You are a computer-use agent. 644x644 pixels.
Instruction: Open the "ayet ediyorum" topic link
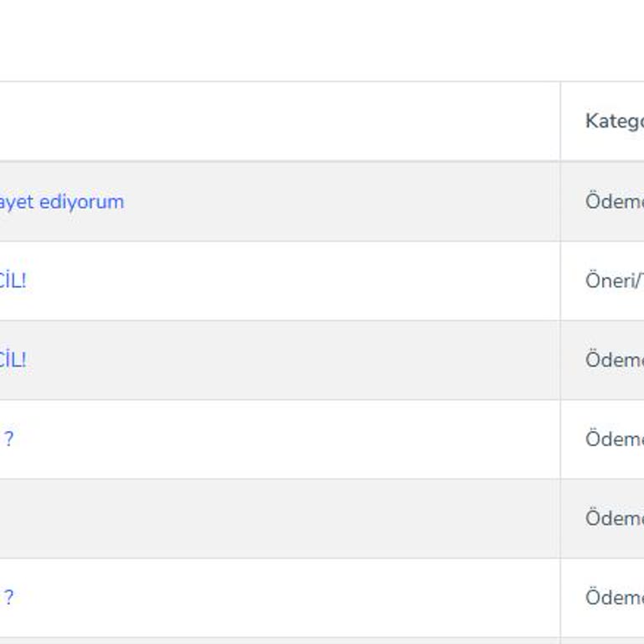(x=61, y=202)
